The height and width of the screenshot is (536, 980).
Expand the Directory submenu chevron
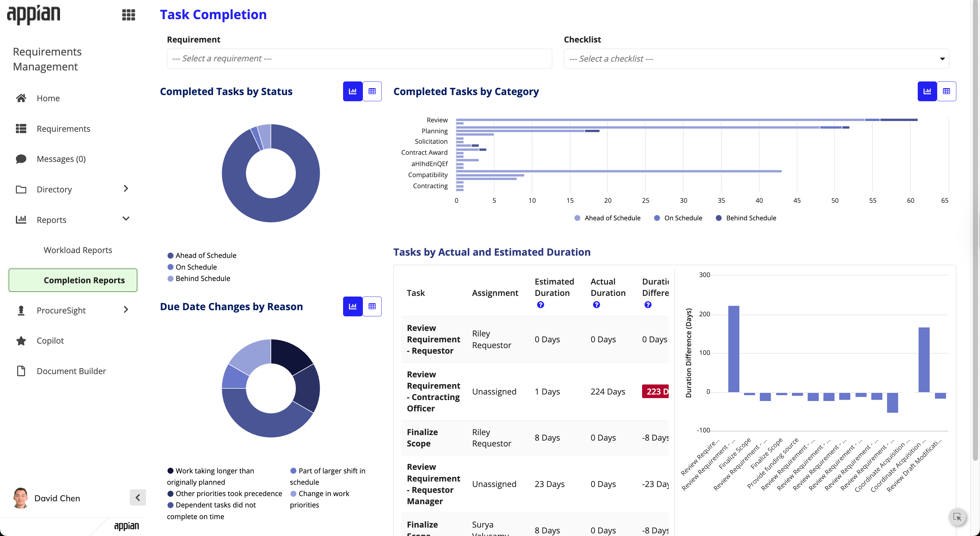pos(126,189)
